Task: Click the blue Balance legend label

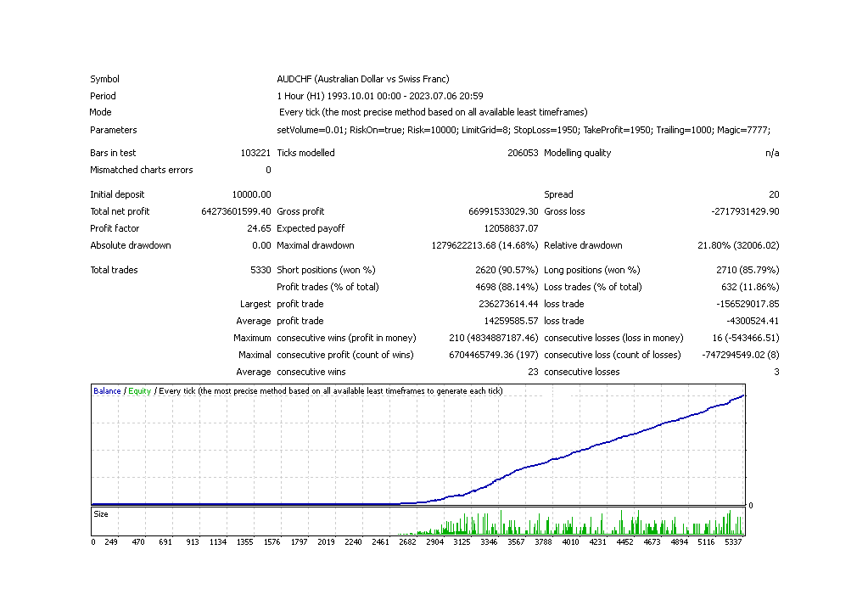Action: [x=107, y=391]
